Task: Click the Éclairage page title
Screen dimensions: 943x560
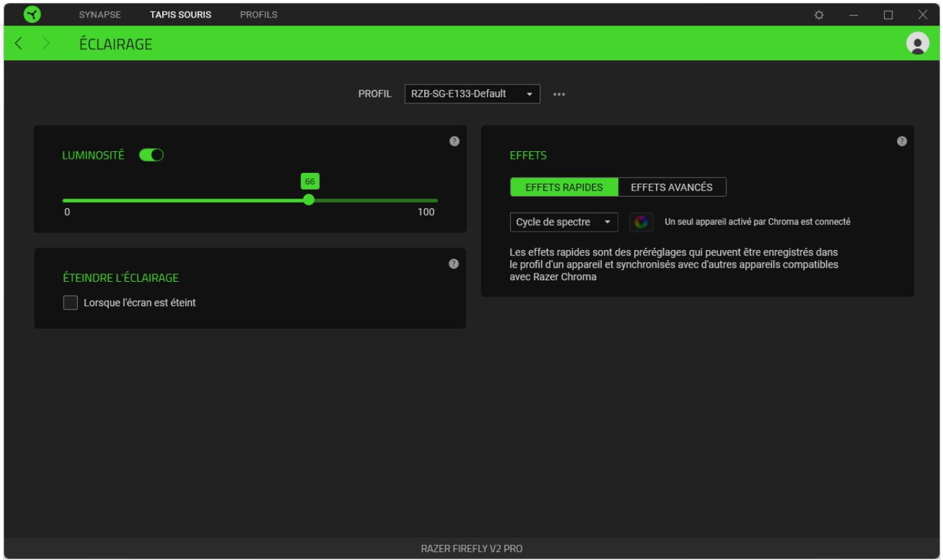Action: point(116,45)
